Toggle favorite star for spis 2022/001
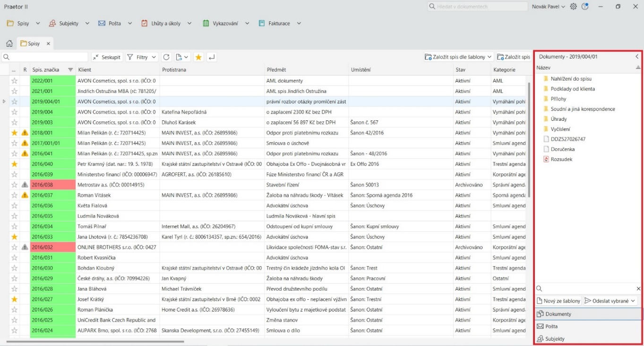The height and width of the screenshot is (346, 644). (14, 81)
